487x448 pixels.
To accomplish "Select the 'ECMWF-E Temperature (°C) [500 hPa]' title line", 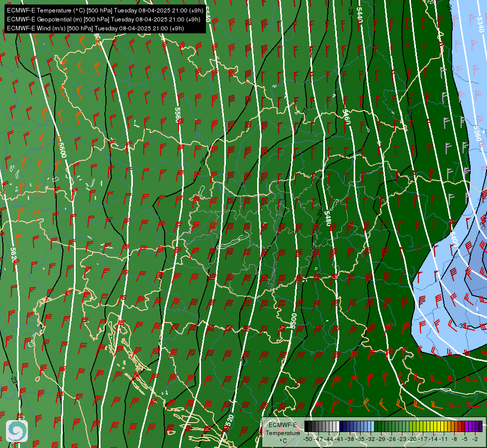I will point(105,10).
